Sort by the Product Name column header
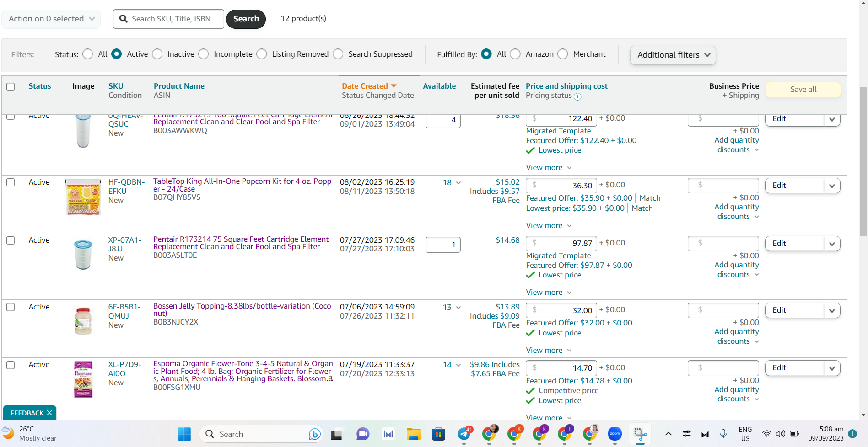This screenshot has height=447, width=868. point(179,86)
